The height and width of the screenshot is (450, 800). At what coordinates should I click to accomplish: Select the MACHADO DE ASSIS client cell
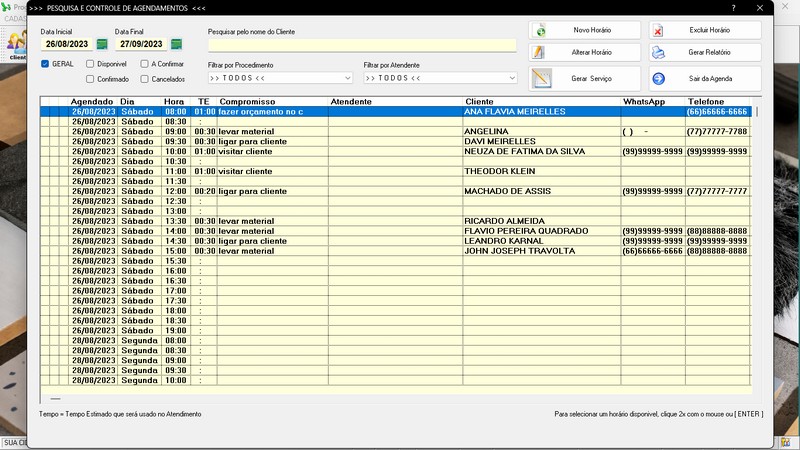542,191
